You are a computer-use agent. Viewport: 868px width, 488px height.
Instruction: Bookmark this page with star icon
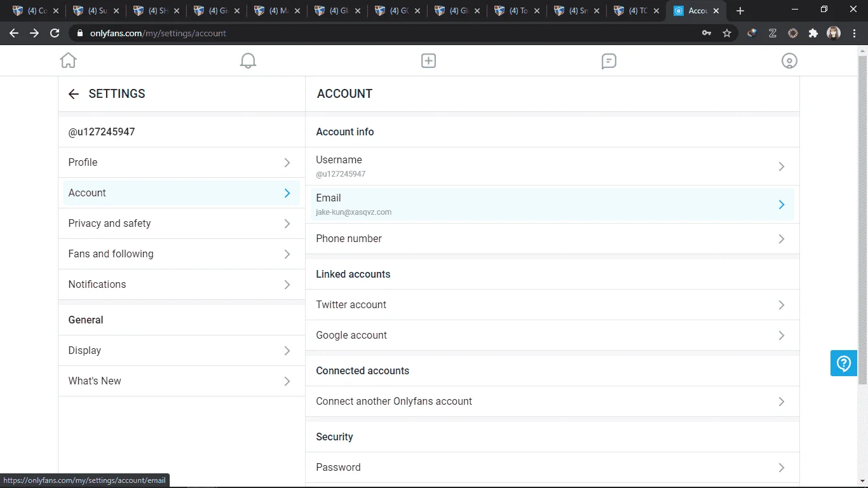point(727,33)
